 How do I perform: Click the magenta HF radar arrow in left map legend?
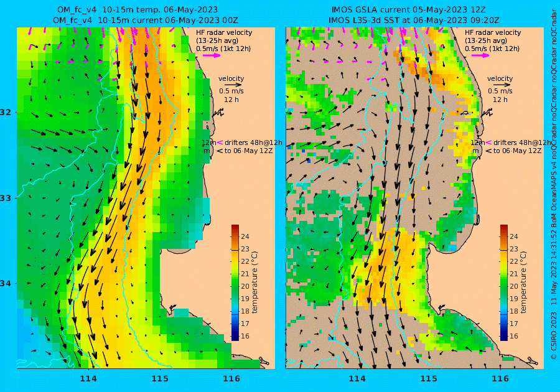point(212,55)
